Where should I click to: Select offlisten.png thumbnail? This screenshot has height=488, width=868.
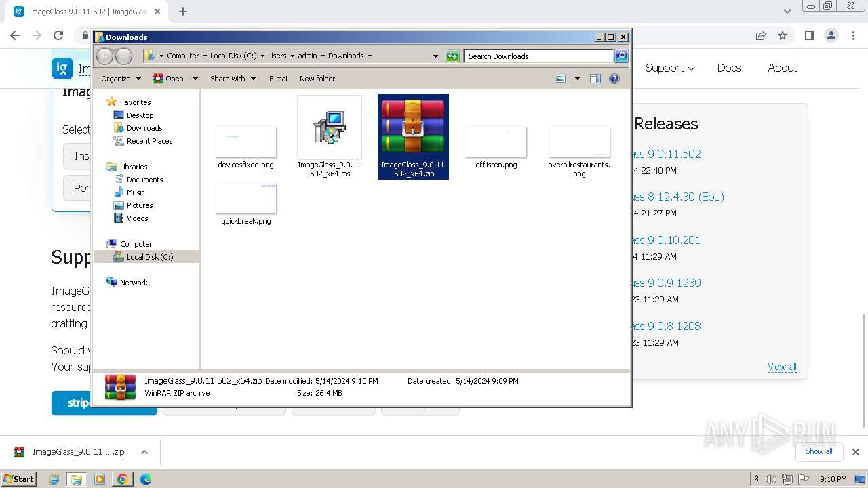(x=496, y=142)
